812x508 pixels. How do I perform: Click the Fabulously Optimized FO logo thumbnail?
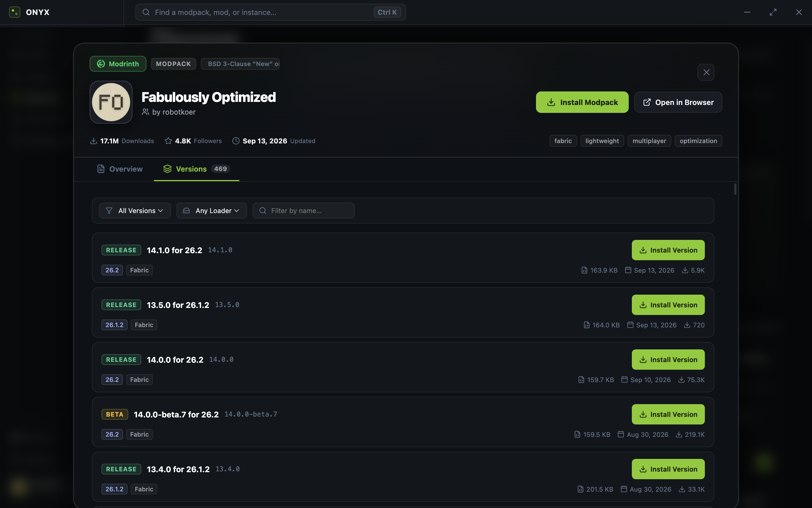point(111,102)
